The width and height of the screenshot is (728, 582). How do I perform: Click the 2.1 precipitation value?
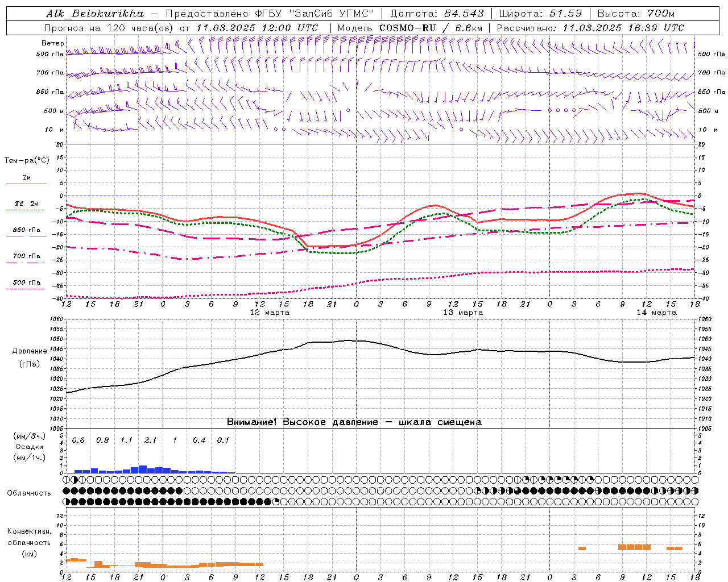pos(151,440)
